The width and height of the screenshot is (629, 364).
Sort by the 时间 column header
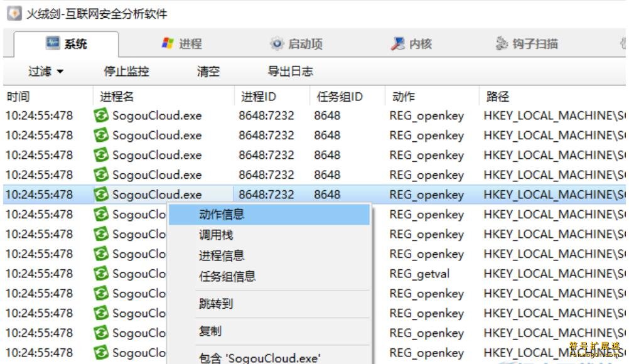click(18, 97)
